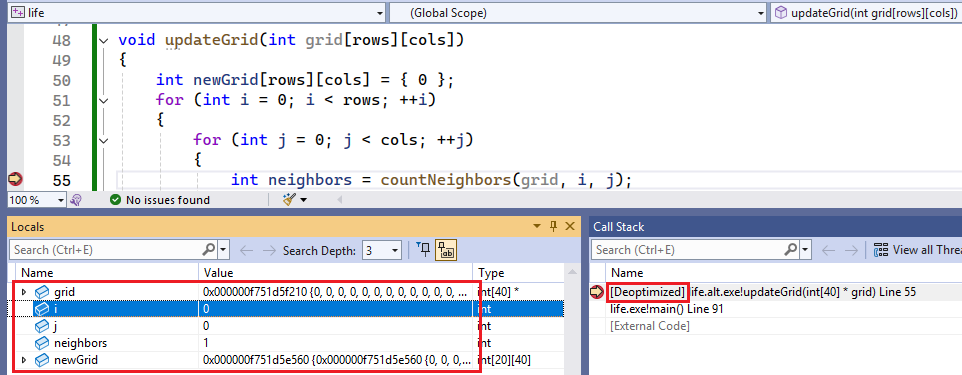
Task: Click the Name column header in Call Stack
Action: click(x=784, y=273)
